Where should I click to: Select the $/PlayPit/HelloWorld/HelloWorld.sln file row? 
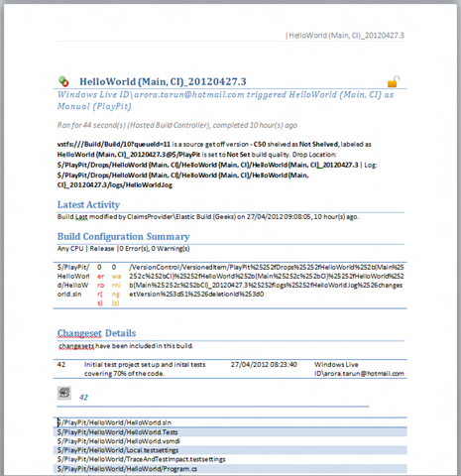coord(230,422)
